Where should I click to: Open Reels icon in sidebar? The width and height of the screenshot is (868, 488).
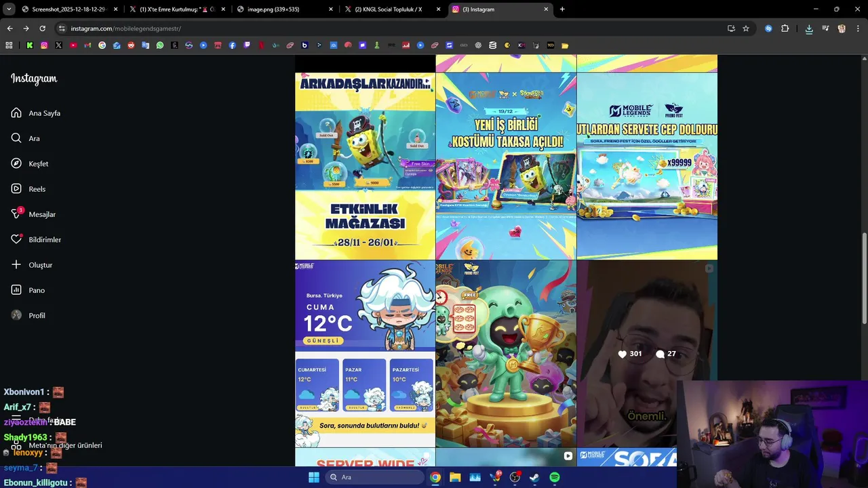16,189
